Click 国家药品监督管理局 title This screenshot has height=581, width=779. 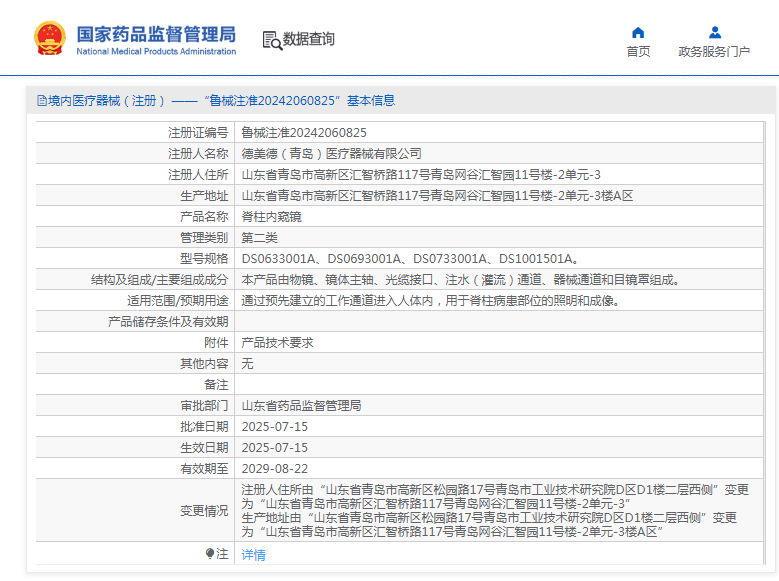[x=156, y=34]
